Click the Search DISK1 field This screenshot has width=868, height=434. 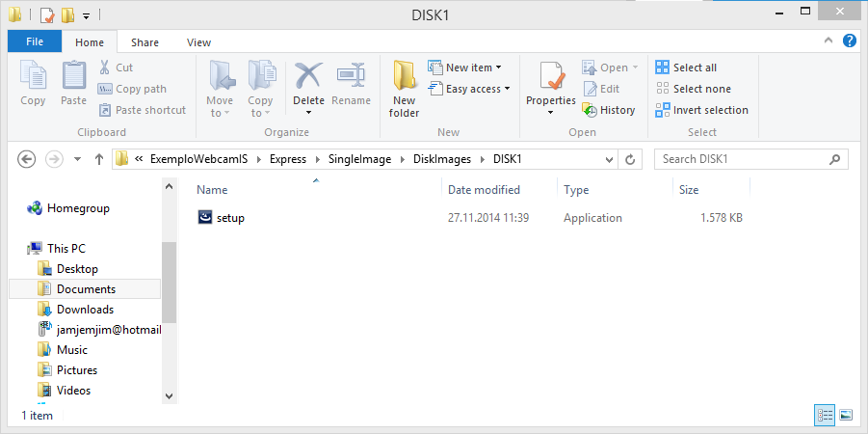coord(750,160)
